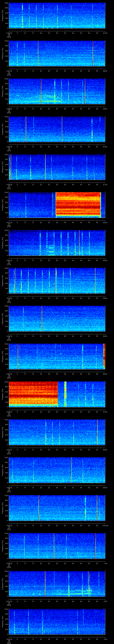Click the harmonic comb pattern in 4:48:00 panel
The height and width of the screenshot is (644, 114).
point(45,98)
